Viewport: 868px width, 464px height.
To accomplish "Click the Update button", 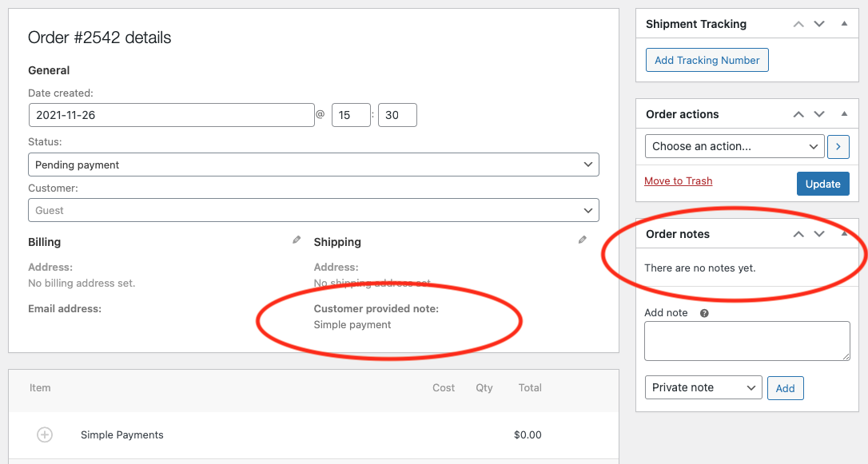I will tap(822, 184).
